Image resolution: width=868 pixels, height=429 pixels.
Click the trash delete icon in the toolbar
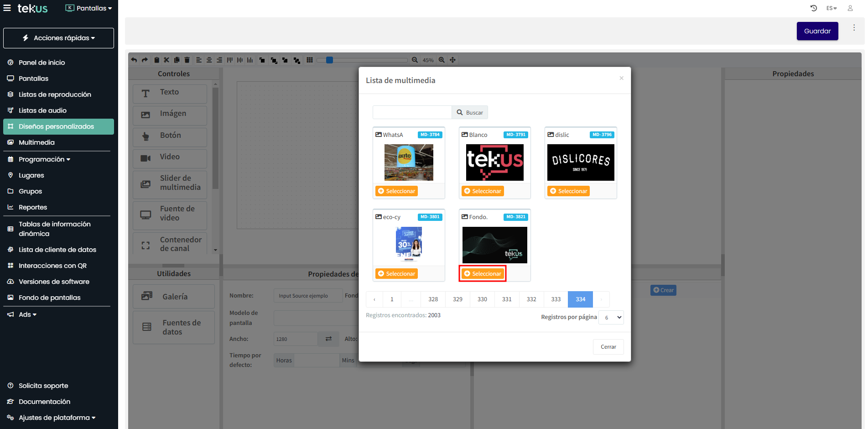[187, 60]
